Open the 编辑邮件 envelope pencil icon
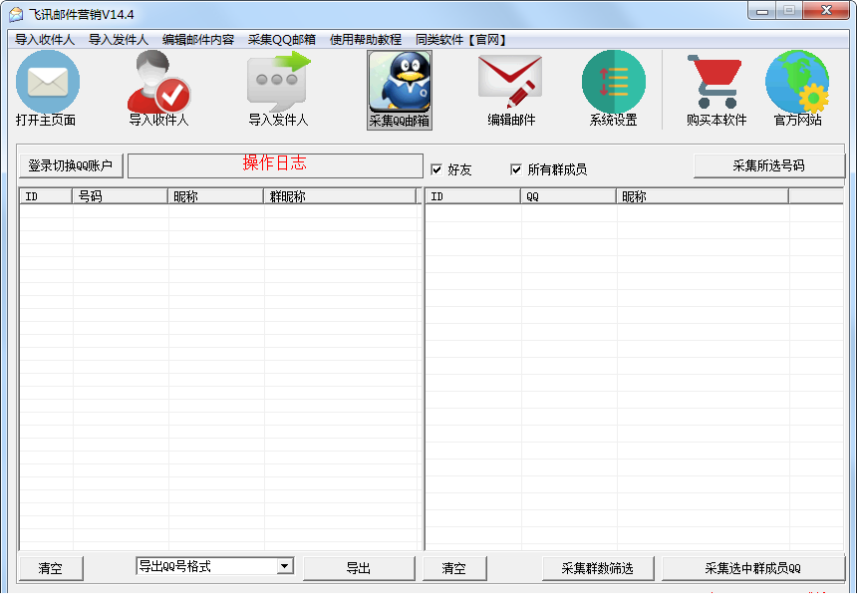 [x=510, y=82]
